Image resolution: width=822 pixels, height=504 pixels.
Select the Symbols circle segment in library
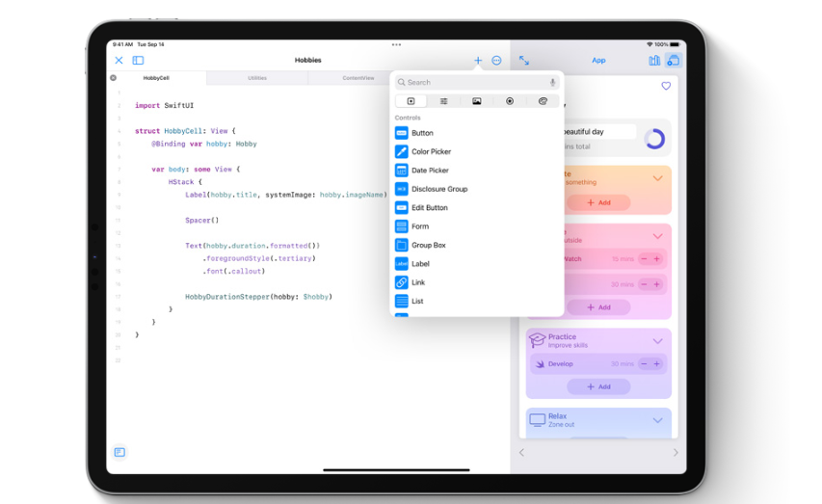point(510,101)
